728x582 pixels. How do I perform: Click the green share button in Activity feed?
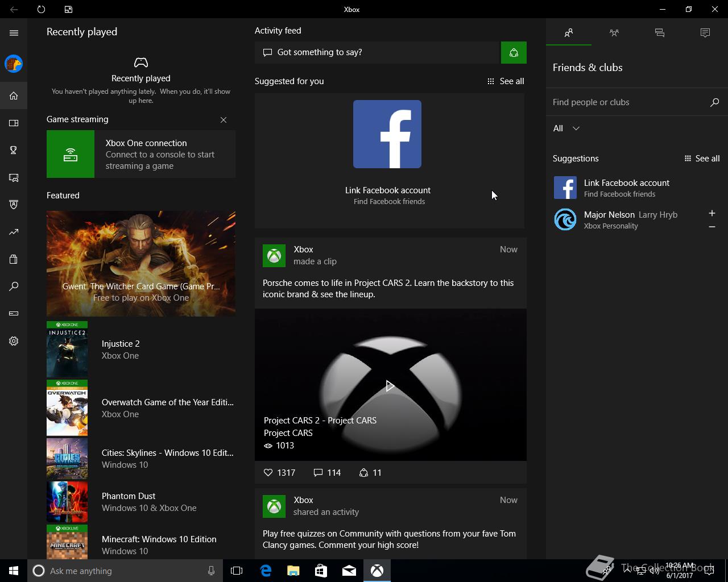(514, 52)
